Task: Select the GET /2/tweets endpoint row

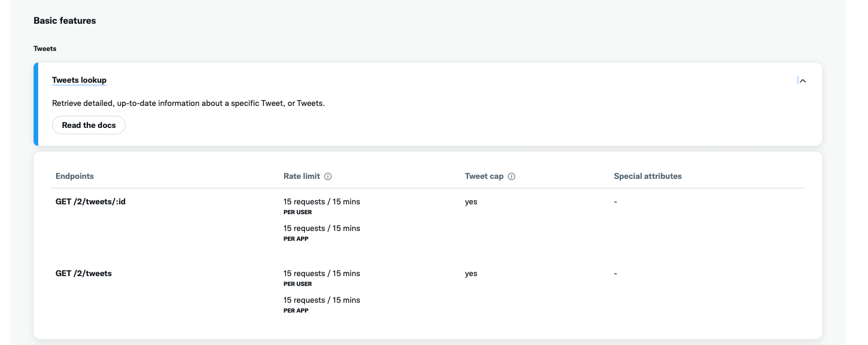Action: tap(83, 273)
